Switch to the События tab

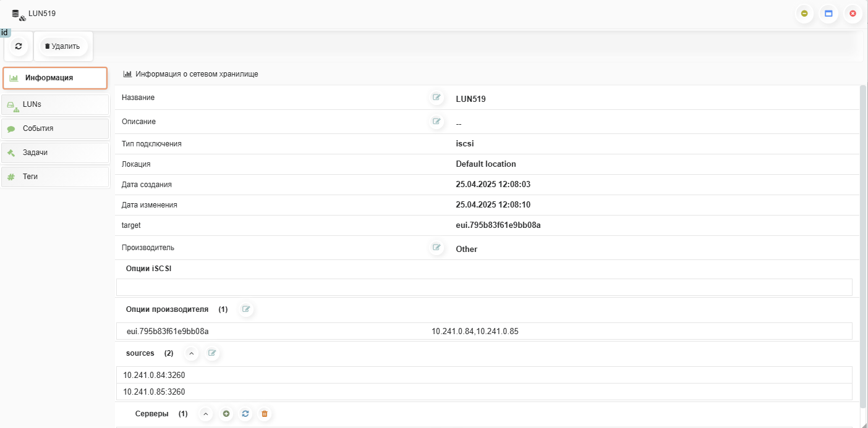(x=56, y=129)
